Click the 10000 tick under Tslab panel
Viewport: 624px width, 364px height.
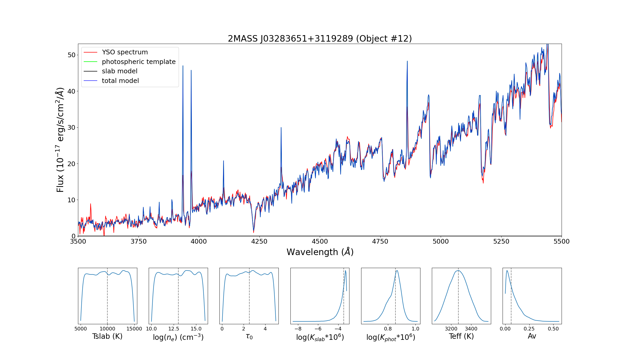107,329
